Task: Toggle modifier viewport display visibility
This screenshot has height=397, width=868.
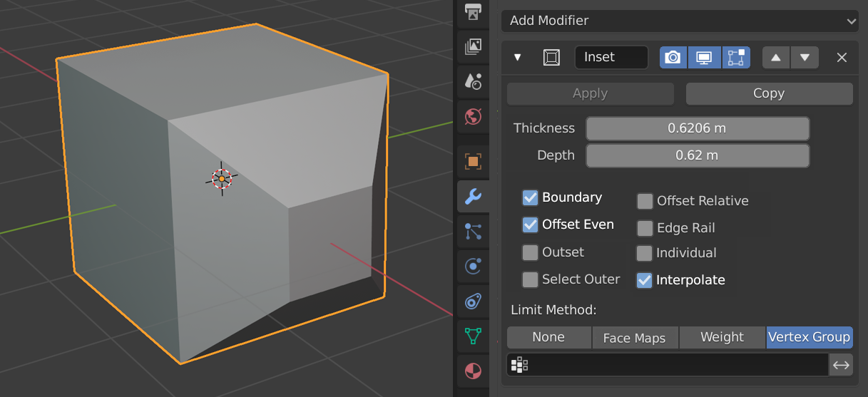Action: (x=705, y=58)
